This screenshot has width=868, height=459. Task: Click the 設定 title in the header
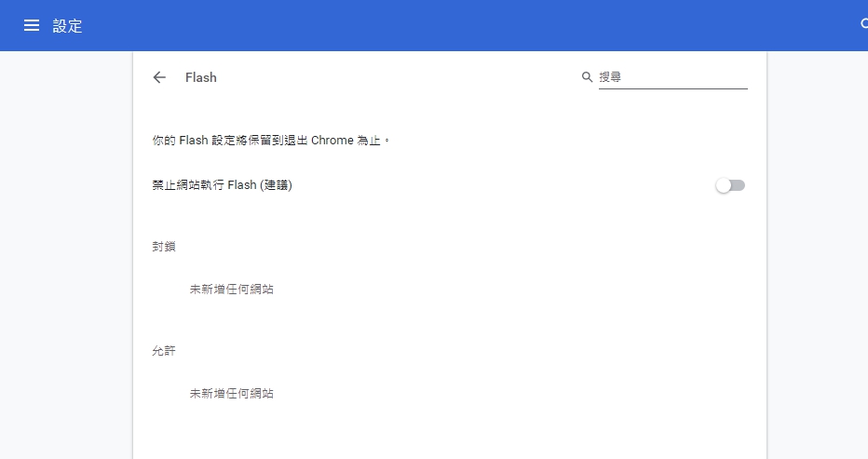[x=68, y=26]
